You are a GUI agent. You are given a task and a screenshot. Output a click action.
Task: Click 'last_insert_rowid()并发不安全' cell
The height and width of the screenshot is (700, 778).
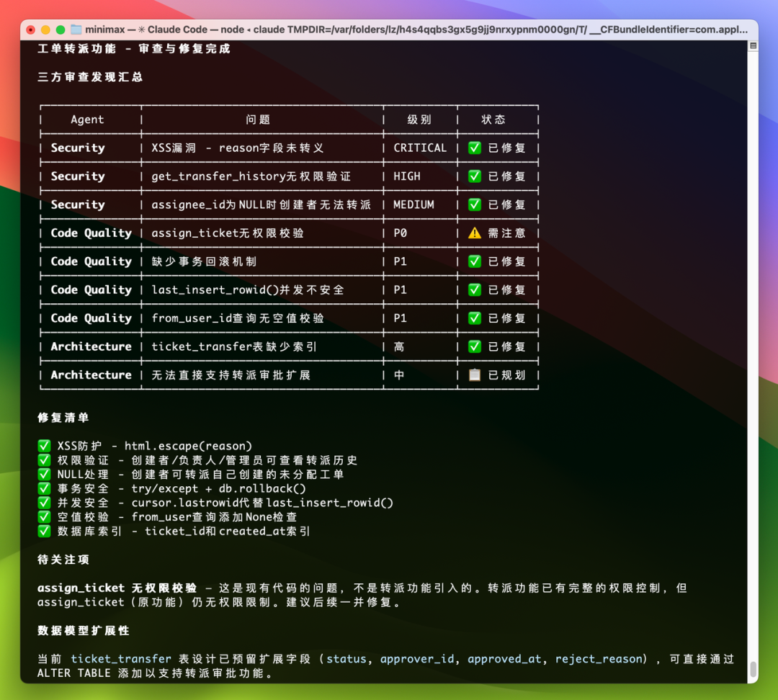click(x=248, y=290)
